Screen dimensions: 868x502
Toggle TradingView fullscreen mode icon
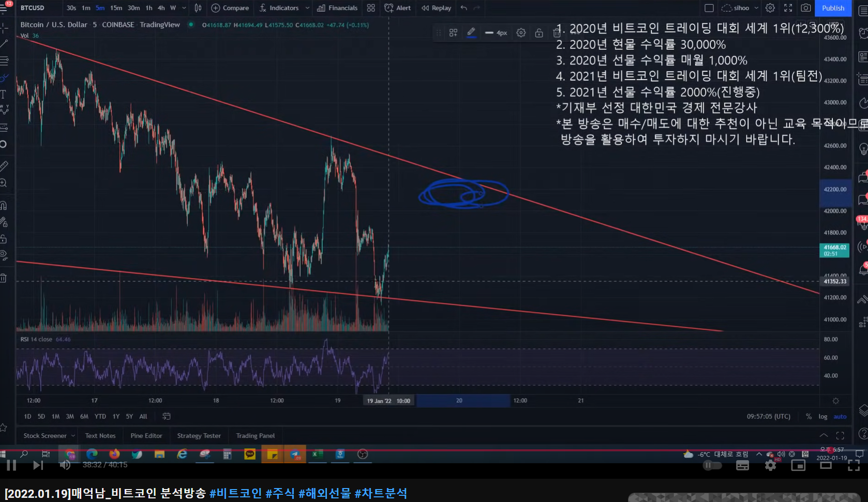click(x=788, y=8)
